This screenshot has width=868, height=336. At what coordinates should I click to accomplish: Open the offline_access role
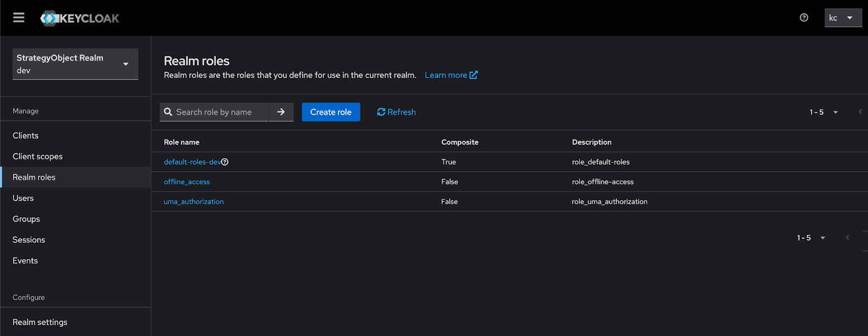187,182
